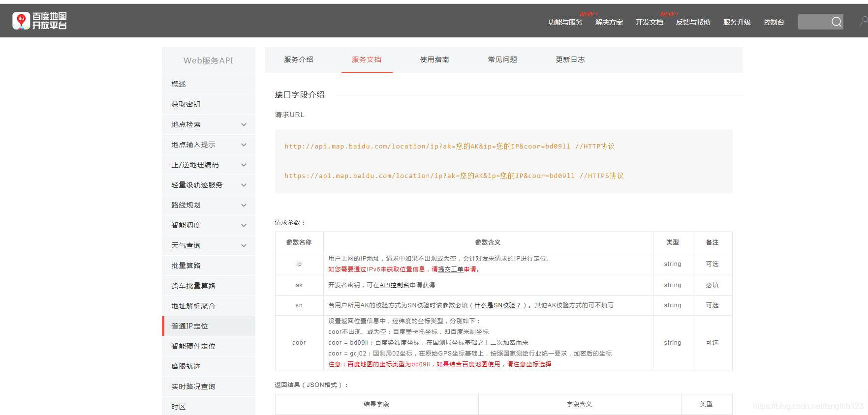Click the sn parameter name cell
This screenshot has width=868, height=415.
tap(299, 305)
